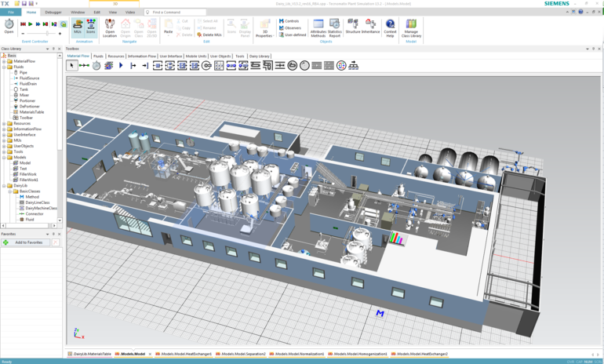This screenshot has height=364, width=604.
Task: Open the File menu
Action: (x=11, y=13)
